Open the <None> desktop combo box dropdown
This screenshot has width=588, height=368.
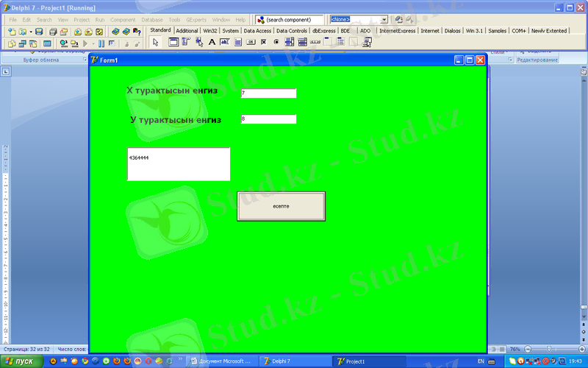point(384,20)
